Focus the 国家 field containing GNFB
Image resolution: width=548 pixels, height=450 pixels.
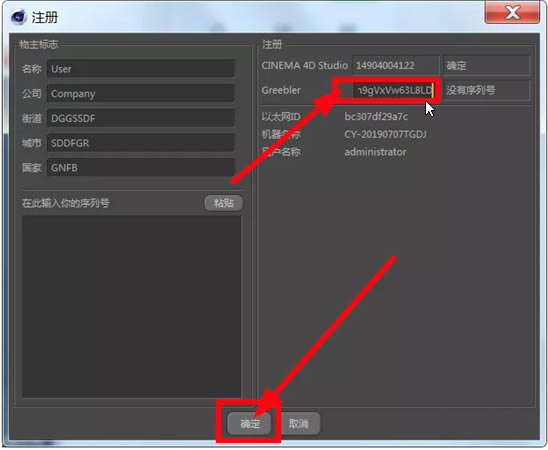(x=140, y=168)
